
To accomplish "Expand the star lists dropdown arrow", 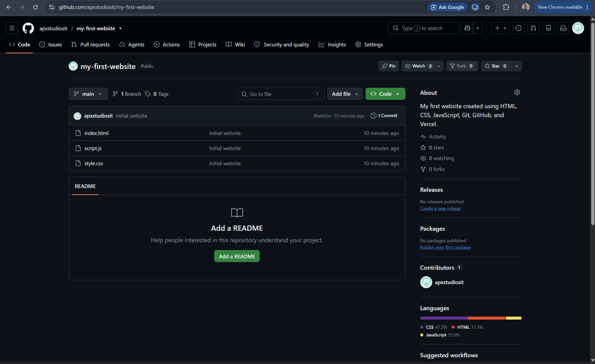I will (x=517, y=66).
